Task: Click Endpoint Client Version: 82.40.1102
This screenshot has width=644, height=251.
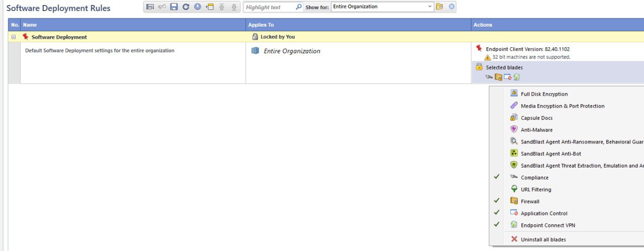Action: coord(528,49)
